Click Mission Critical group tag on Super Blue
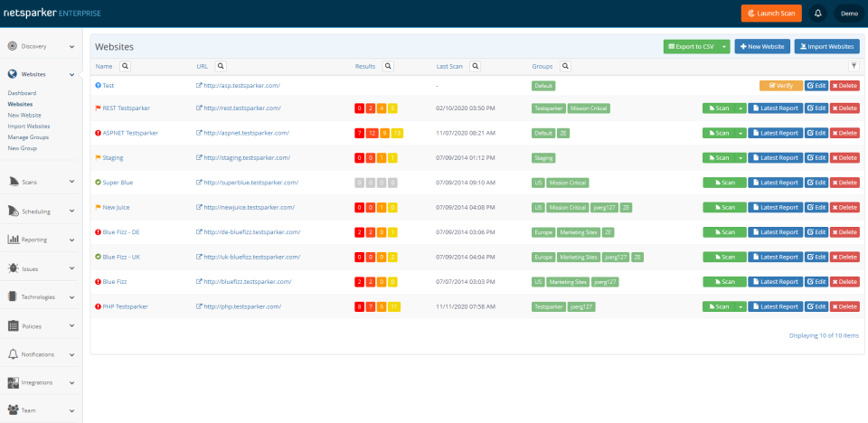Image resolution: width=868 pixels, height=423 pixels. pyautogui.click(x=568, y=183)
